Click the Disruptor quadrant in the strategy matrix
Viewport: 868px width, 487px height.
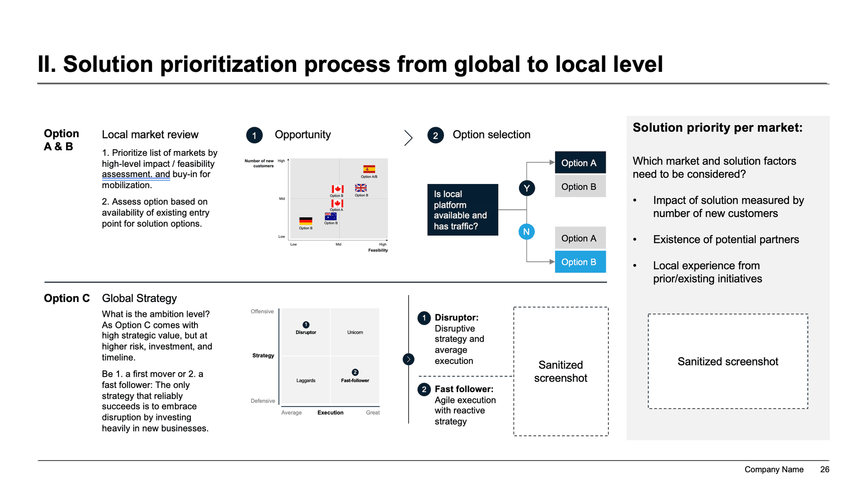tap(306, 332)
